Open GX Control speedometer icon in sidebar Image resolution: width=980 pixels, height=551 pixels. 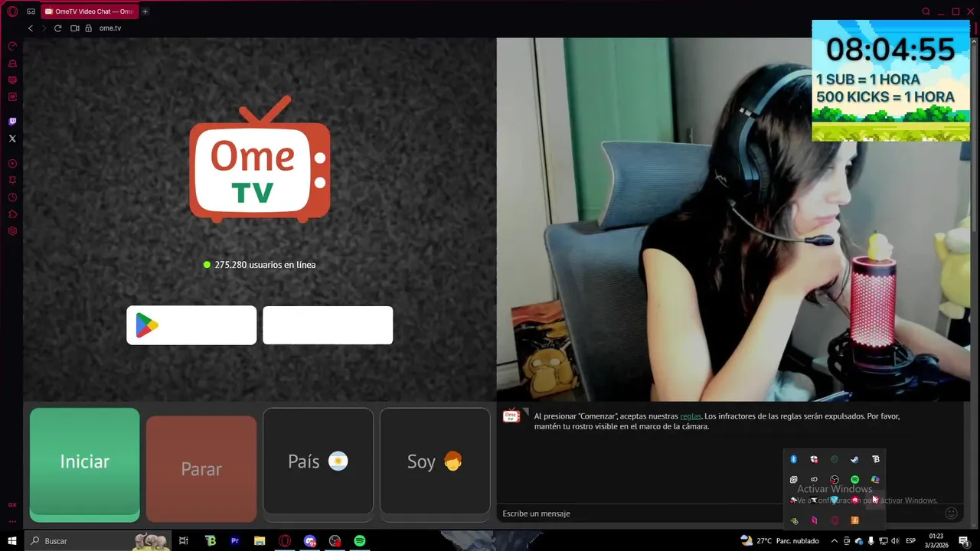tap(12, 47)
